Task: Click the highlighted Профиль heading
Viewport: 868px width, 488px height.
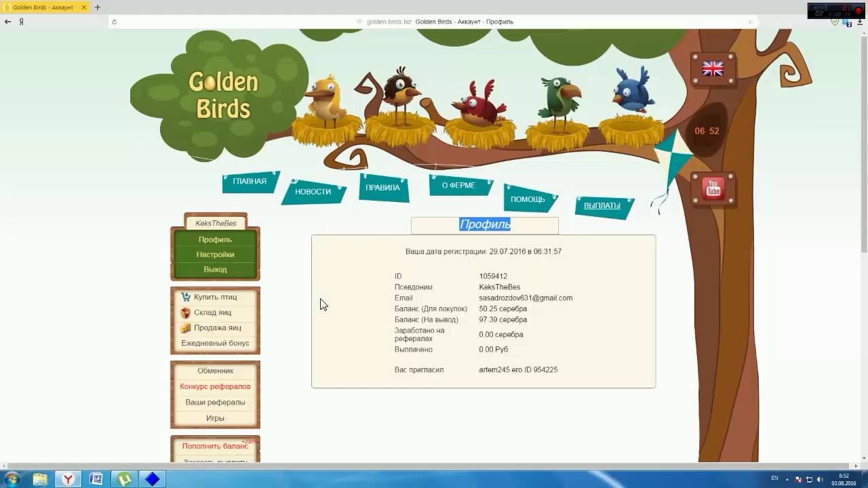Action: (x=485, y=224)
